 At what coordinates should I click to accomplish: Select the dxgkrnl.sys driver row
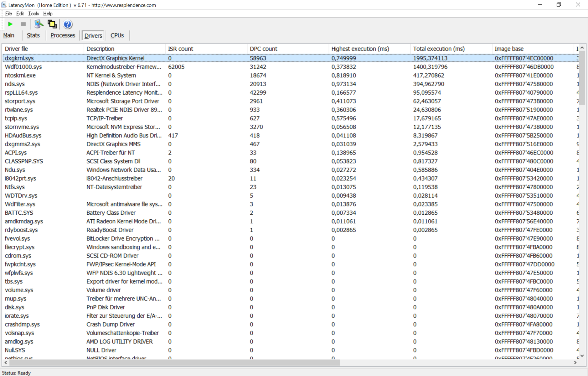[x=291, y=58]
